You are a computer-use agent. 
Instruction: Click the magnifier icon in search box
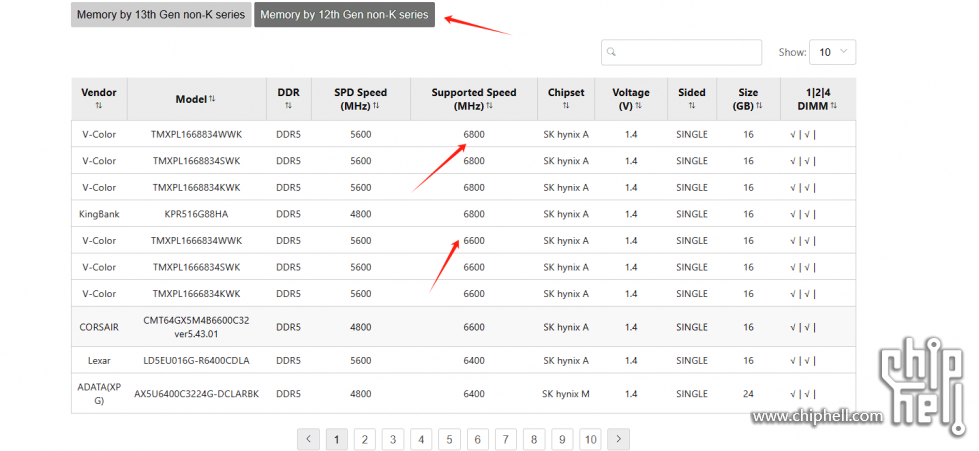[x=612, y=52]
